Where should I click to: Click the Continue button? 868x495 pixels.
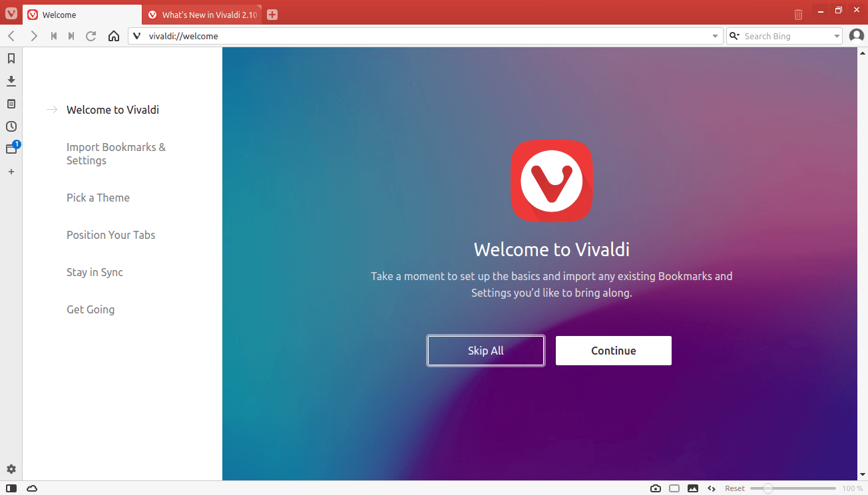coord(614,351)
